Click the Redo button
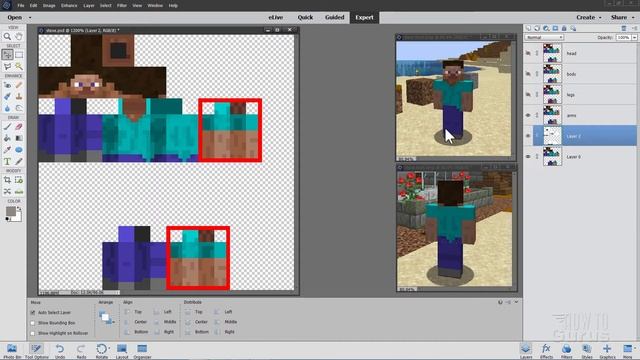640x360 pixels. pyautogui.click(x=81, y=351)
